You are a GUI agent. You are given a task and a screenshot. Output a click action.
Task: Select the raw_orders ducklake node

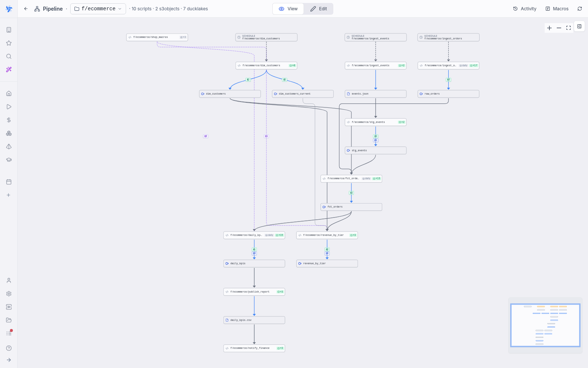(448, 94)
